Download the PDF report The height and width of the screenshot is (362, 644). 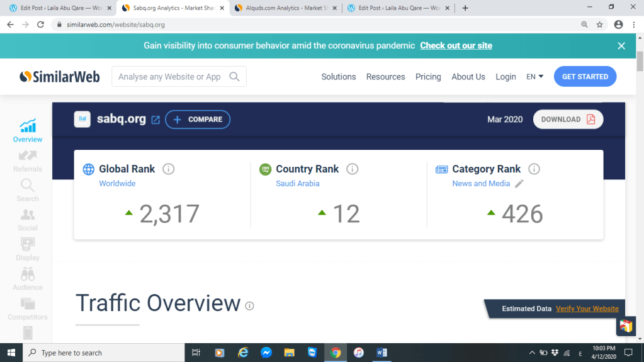click(x=568, y=120)
